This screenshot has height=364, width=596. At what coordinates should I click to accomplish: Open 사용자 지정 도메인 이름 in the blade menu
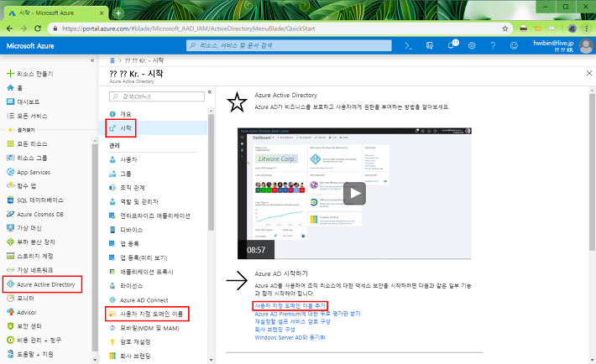point(147,314)
